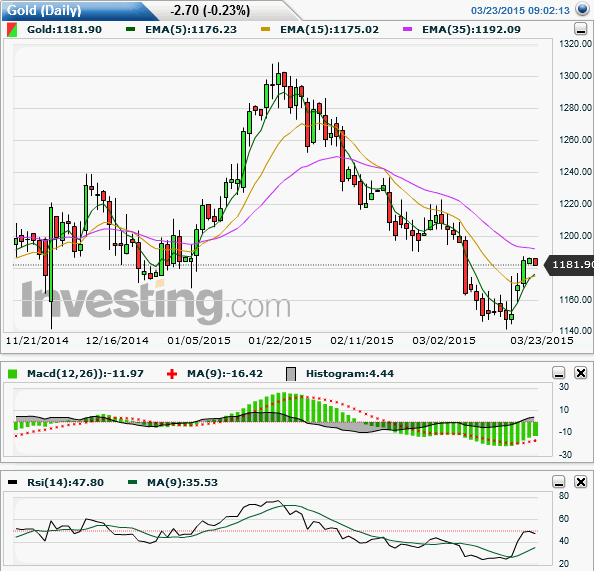Toggle the EMA(15) orange legend swatch
The image size is (594, 571).
coord(266,29)
